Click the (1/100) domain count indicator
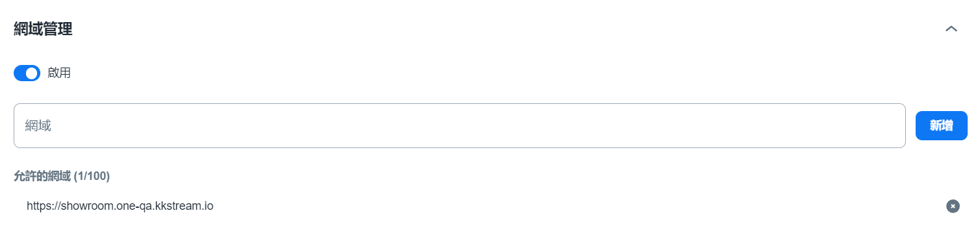The width and height of the screenshot is (980, 239). tap(92, 176)
